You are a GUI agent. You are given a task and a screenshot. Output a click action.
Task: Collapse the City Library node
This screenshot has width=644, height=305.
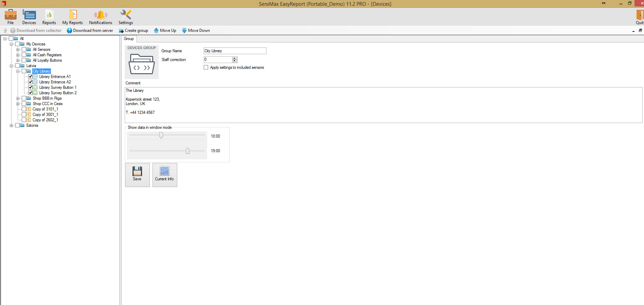(18, 71)
